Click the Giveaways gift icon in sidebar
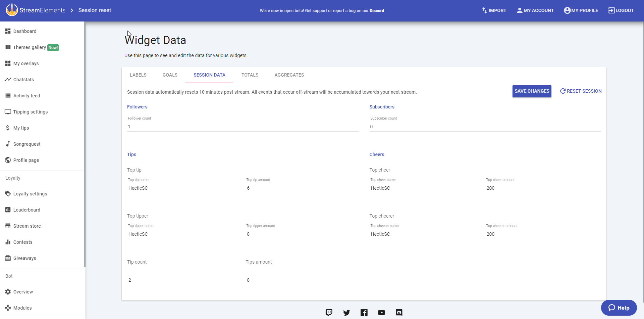The height and width of the screenshot is (319, 644). click(8, 258)
